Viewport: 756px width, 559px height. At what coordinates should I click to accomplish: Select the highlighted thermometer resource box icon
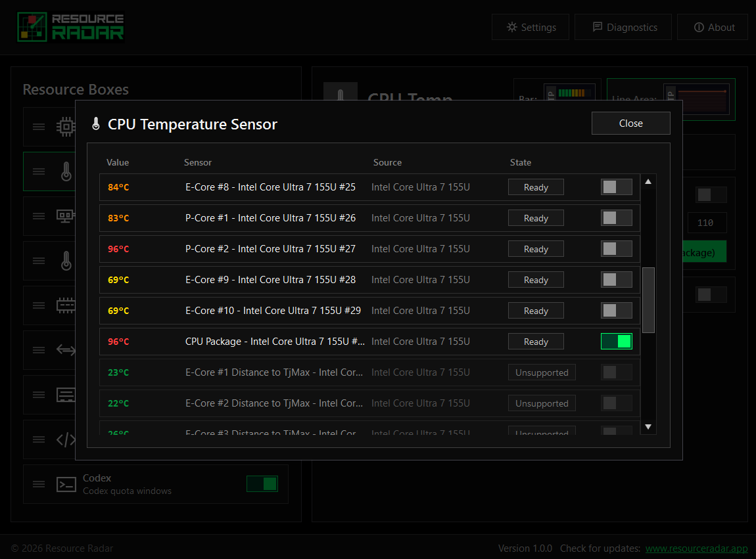(66, 171)
